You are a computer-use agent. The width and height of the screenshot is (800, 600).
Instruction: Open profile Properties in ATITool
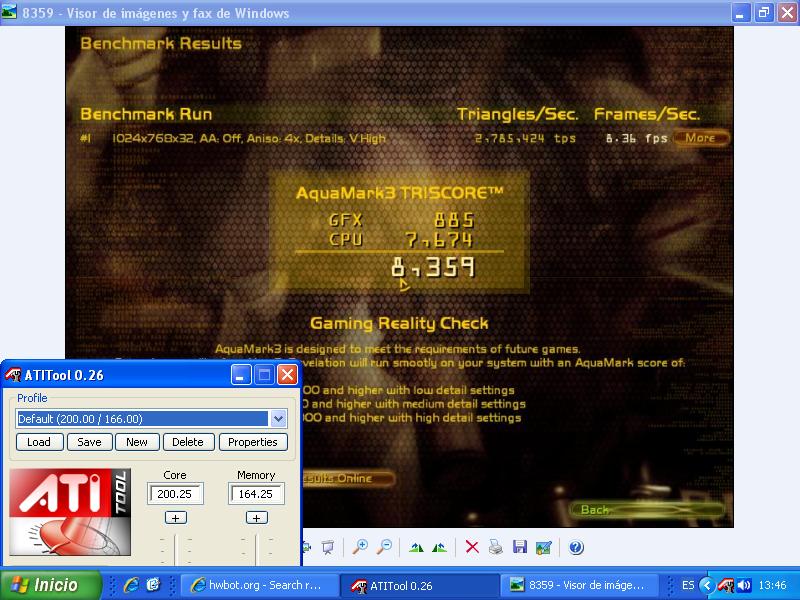pos(253,442)
